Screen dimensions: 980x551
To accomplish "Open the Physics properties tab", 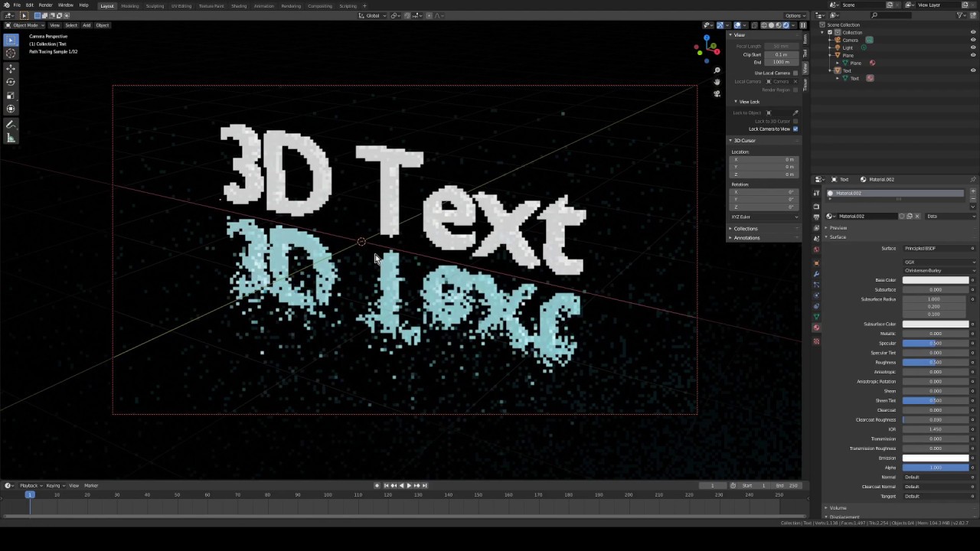I will coord(816,295).
